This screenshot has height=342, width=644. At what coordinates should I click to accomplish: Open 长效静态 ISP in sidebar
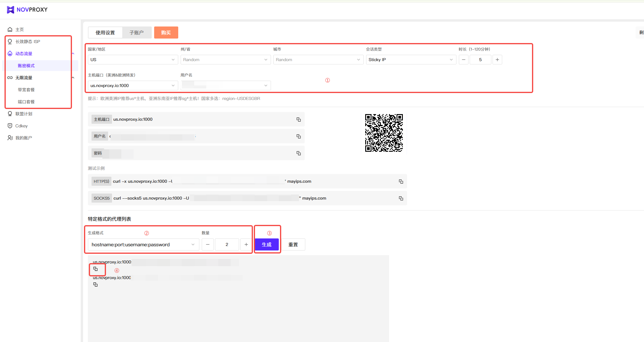point(28,42)
